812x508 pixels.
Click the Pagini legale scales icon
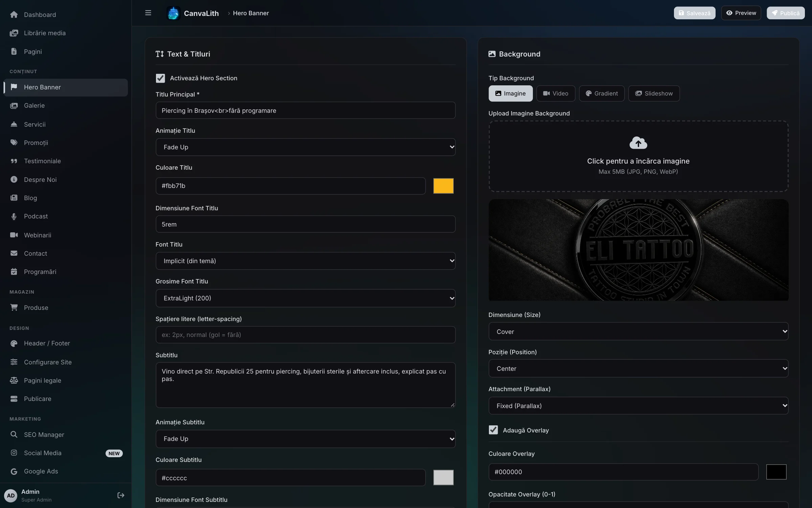(x=14, y=380)
